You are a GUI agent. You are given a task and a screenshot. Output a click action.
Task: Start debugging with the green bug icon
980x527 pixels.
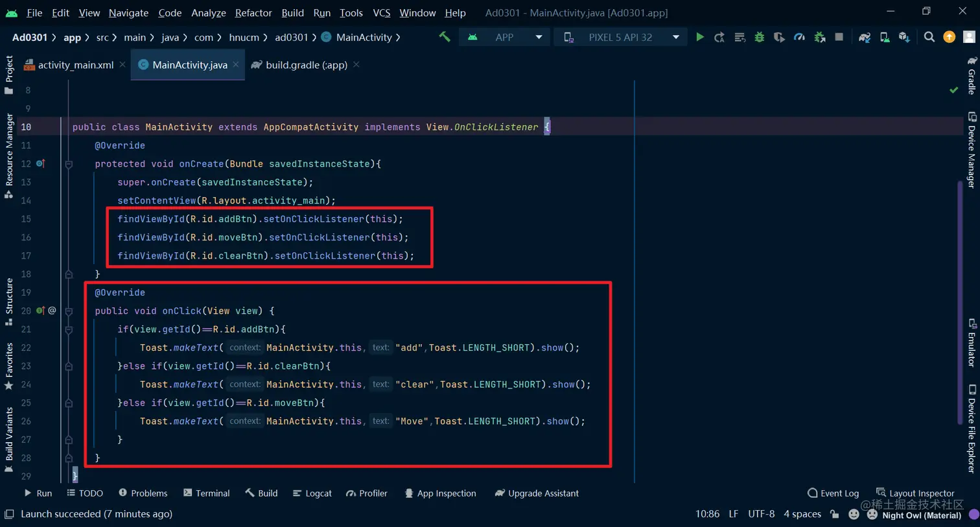[759, 37]
